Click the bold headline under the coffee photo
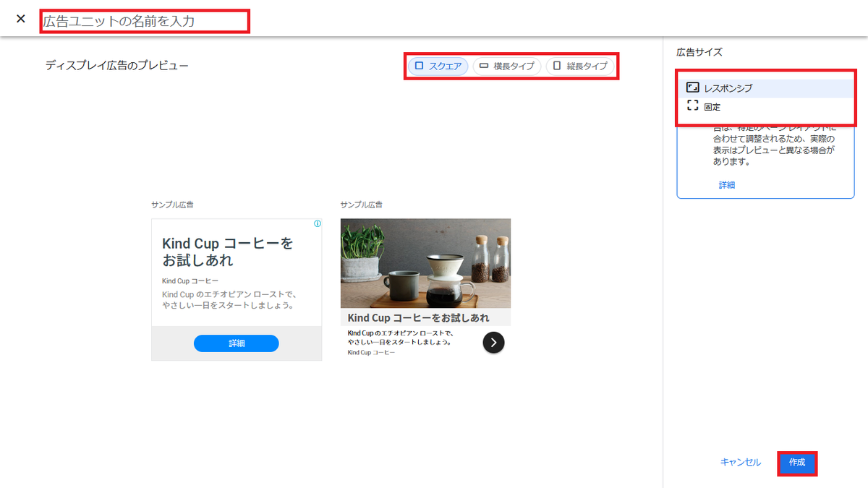This screenshot has width=868, height=488. (418, 318)
